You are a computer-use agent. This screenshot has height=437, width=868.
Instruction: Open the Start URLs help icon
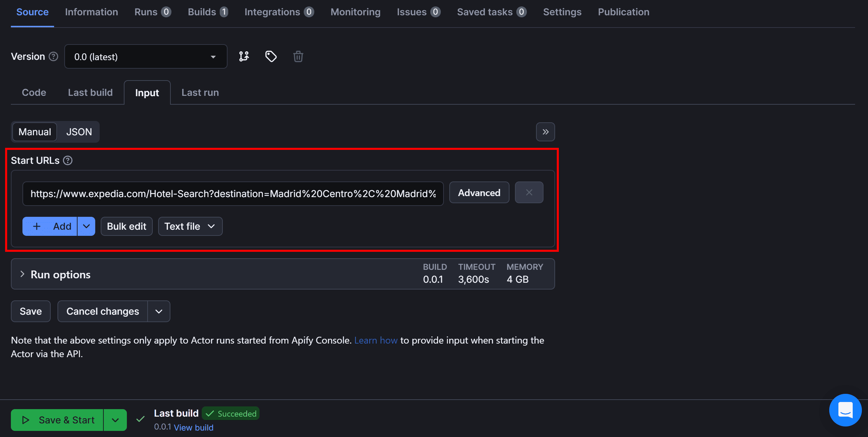tap(68, 160)
